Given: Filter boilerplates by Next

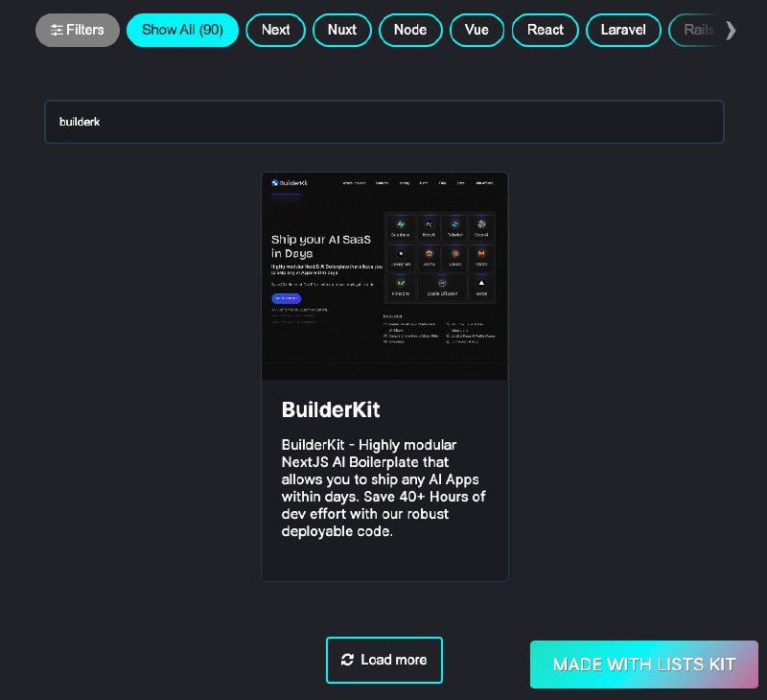Looking at the screenshot, I should (276, 31).
